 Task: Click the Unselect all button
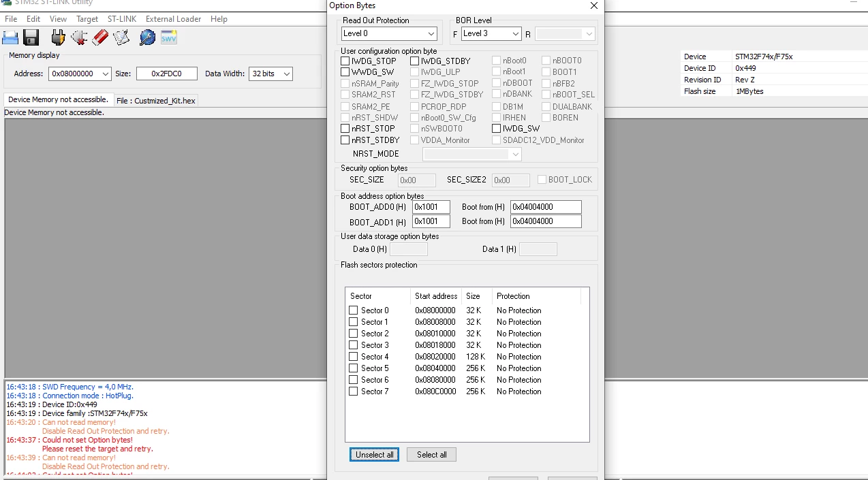coord(375,454)
